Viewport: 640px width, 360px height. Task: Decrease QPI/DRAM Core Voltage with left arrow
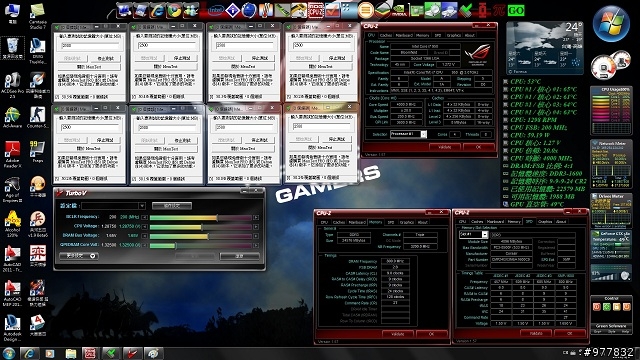tap(144, 245)
